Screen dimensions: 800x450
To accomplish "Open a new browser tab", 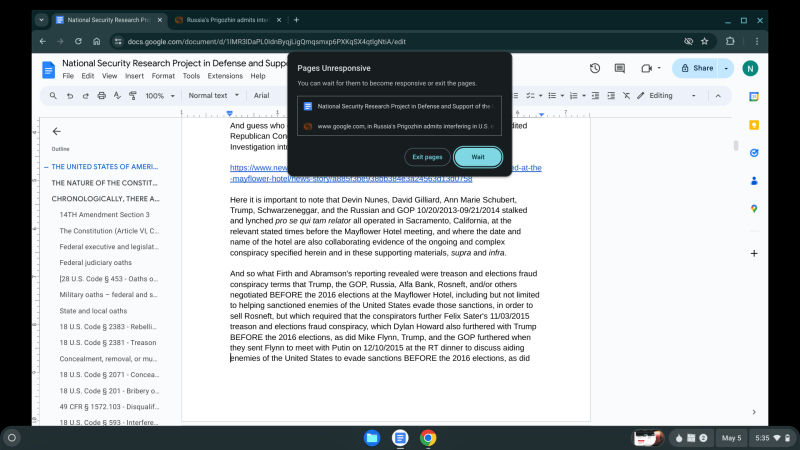I will tap(296, 20).
